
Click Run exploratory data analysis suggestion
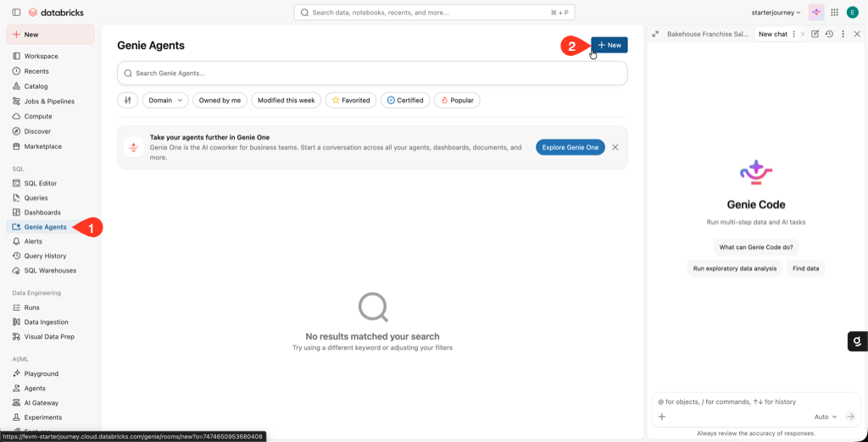[735, 268]
